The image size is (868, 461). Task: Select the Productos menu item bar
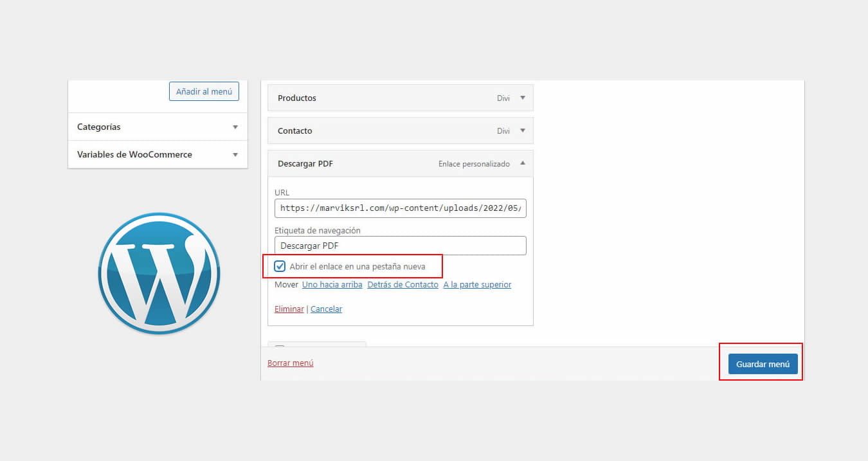coord(400,98)
